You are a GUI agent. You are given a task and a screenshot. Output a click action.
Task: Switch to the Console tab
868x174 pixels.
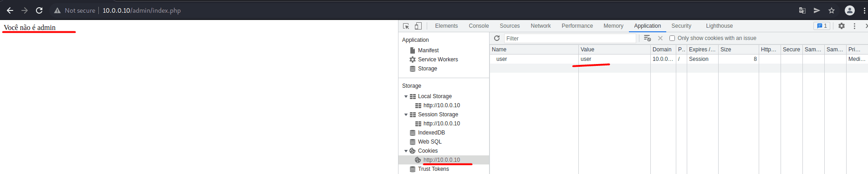coord(479,26)
